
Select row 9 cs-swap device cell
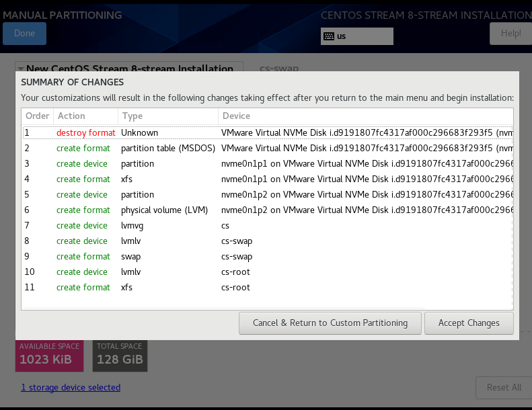click(237, 257)
